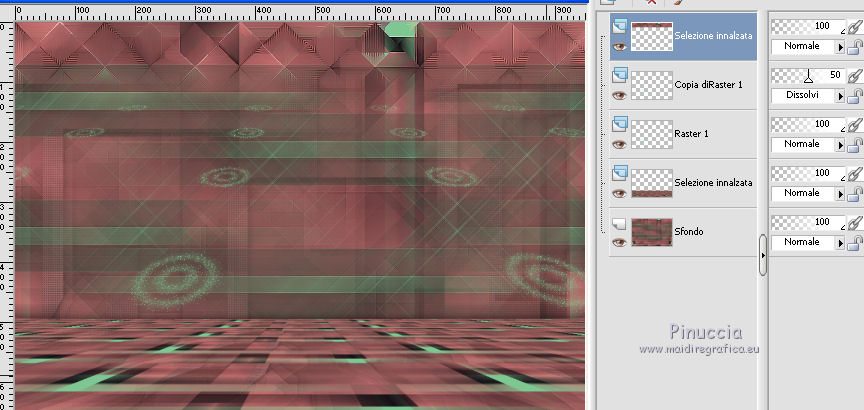Click the vertical ruler beside the canvas
This screenshot has width=864, height=410.
click(7, 215)
